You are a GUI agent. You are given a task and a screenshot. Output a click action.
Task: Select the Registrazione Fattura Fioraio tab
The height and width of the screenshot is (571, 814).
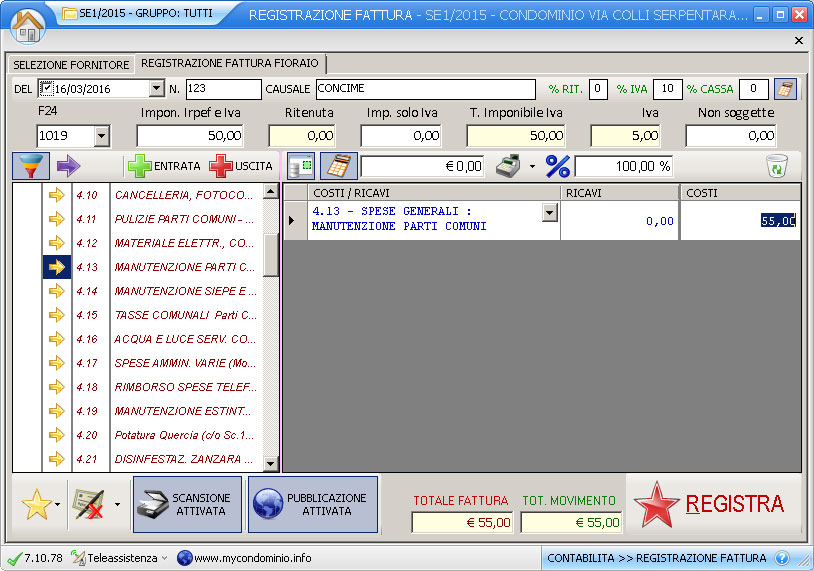tap(229, 63)
